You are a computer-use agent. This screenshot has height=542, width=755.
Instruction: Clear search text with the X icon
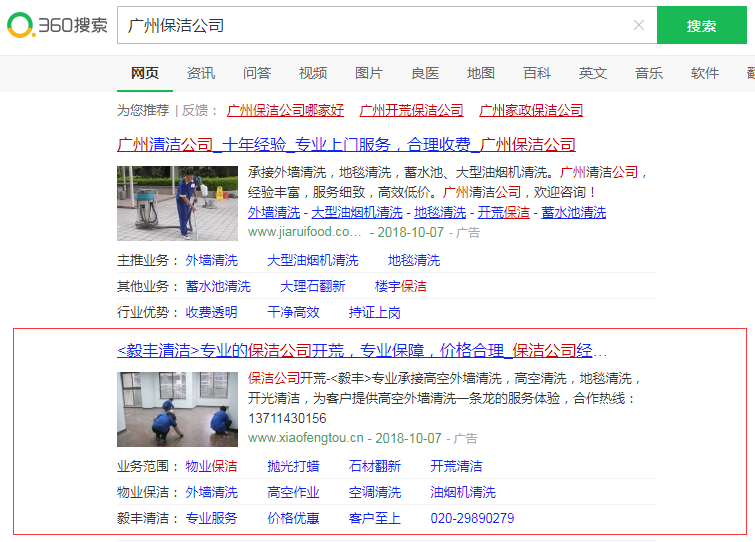point(639,25)
